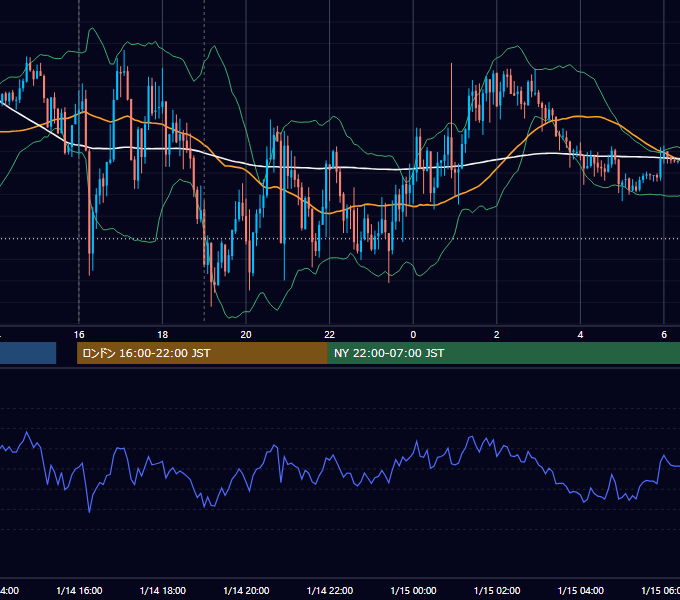Click the 1/15 00:00 date label
This screenshot has width=680, height=600.
(413, 591)
